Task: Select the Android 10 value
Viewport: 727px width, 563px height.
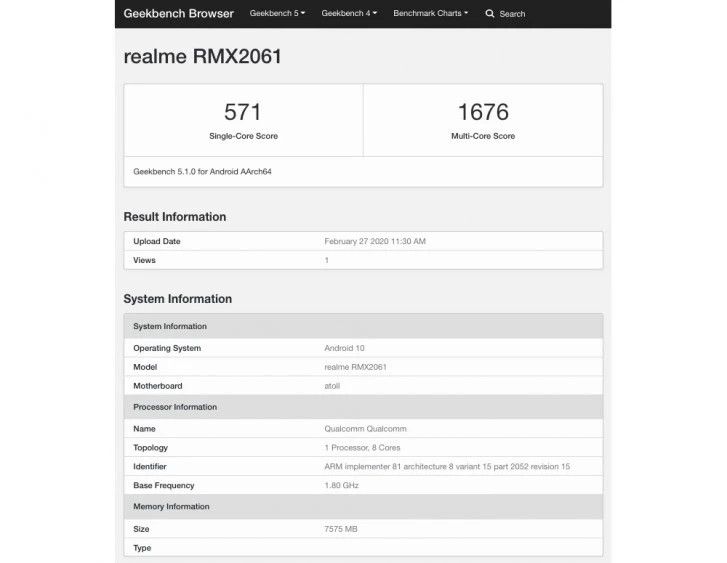Action: point(344,348)
